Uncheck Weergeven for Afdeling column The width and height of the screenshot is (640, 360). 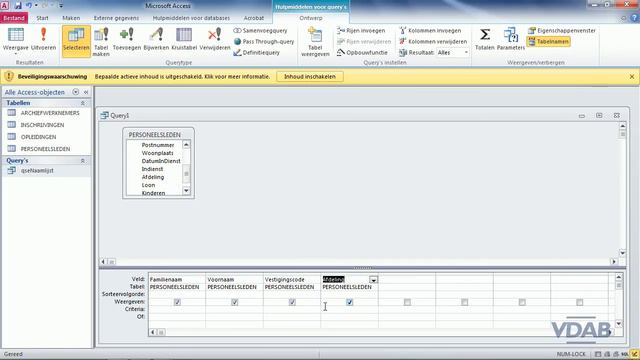[350, 302]
